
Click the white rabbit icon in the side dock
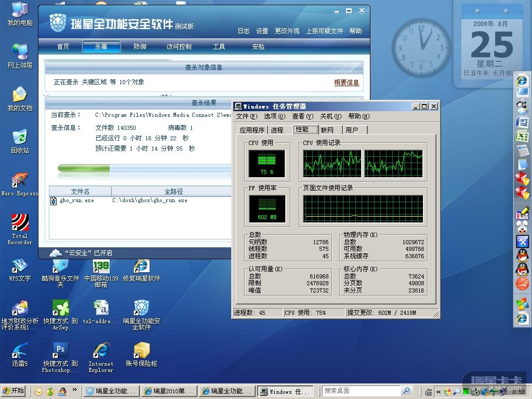[522, 227]
